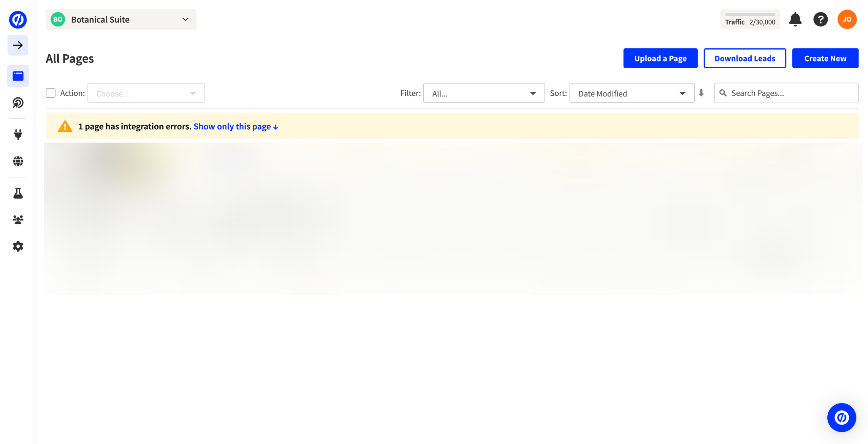
Task: Open the Pages section icon
Action: 18,76
